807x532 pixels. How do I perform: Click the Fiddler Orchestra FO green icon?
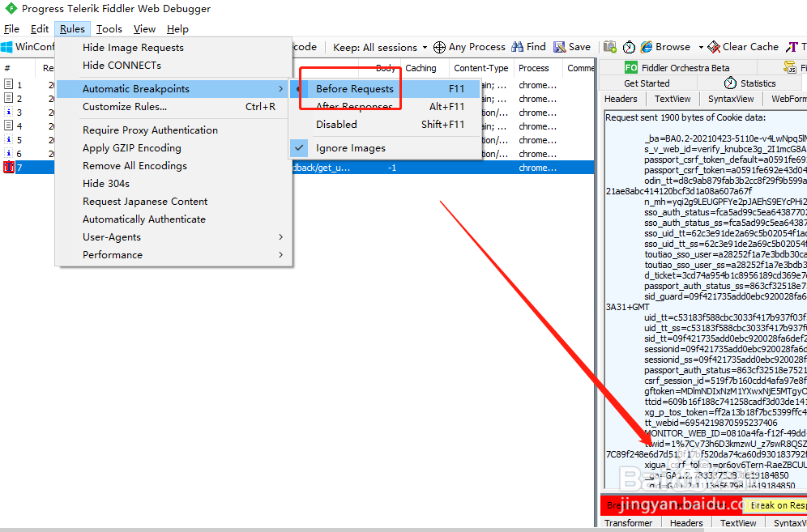(630, 67)
